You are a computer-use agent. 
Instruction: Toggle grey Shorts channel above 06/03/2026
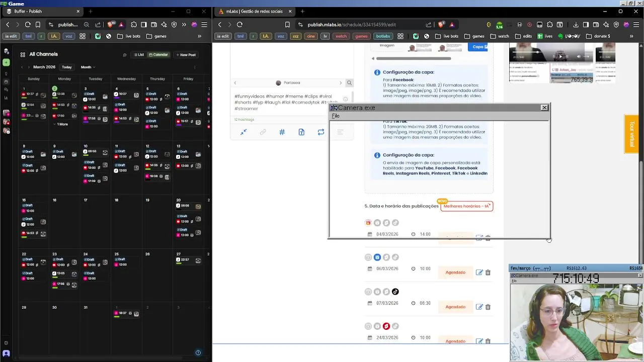click(386, 257)
